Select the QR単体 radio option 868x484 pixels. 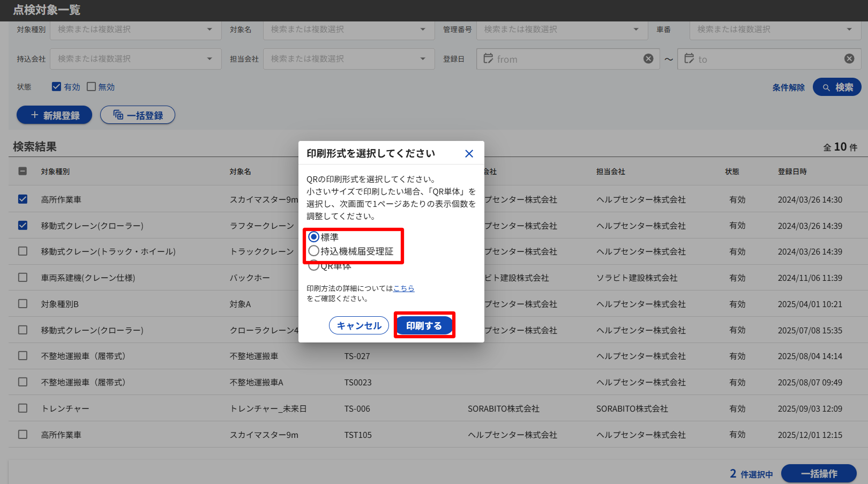(x=314, y=265)
